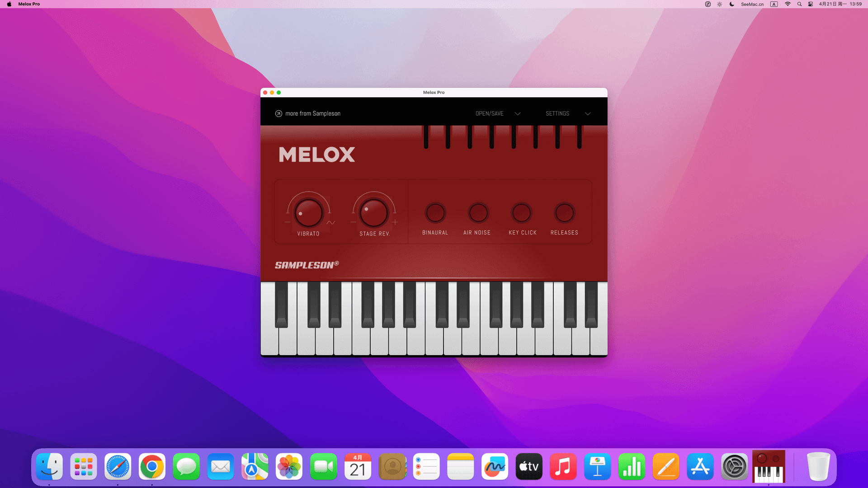The image size is (868, 488).
Task: Play the leftmost white piano key
Action: pos(269,341)
